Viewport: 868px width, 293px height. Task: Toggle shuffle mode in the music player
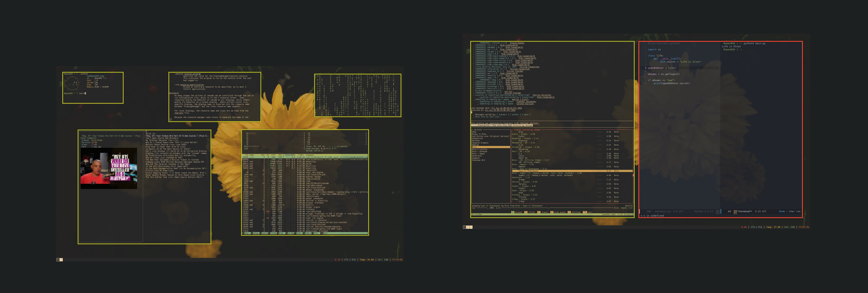[x=629, y=206]
